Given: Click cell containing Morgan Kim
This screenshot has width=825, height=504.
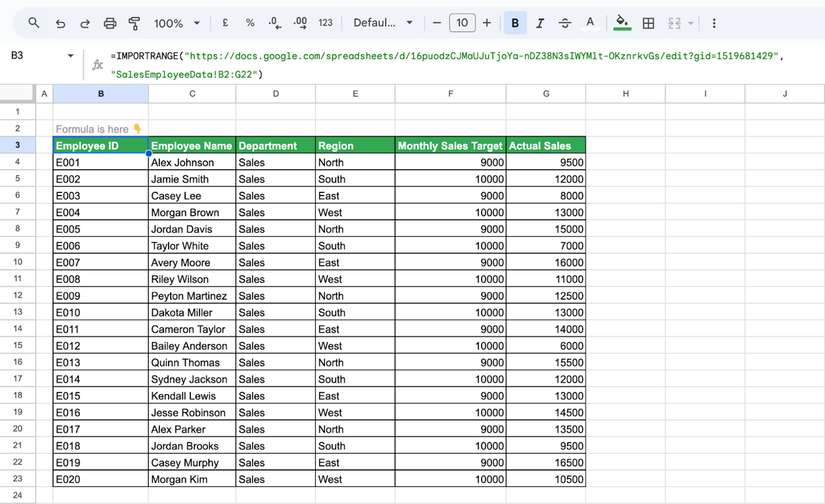Looking at the screenshot, I should tap(192, 479).
